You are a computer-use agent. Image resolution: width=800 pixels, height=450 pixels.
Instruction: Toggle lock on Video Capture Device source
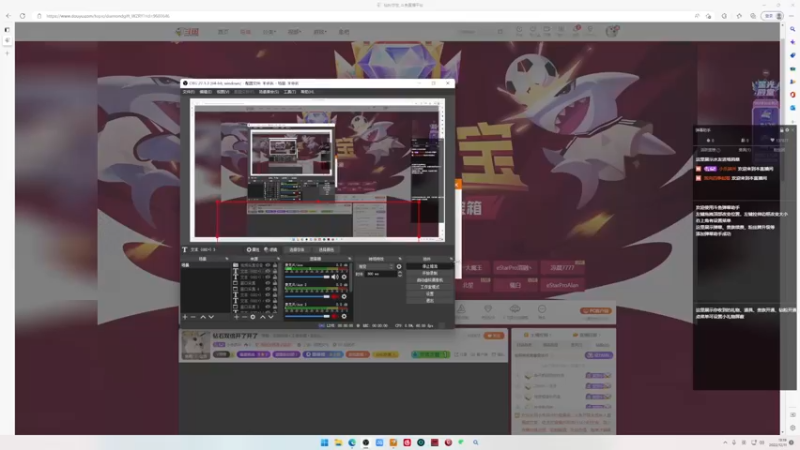pos(276,265)
